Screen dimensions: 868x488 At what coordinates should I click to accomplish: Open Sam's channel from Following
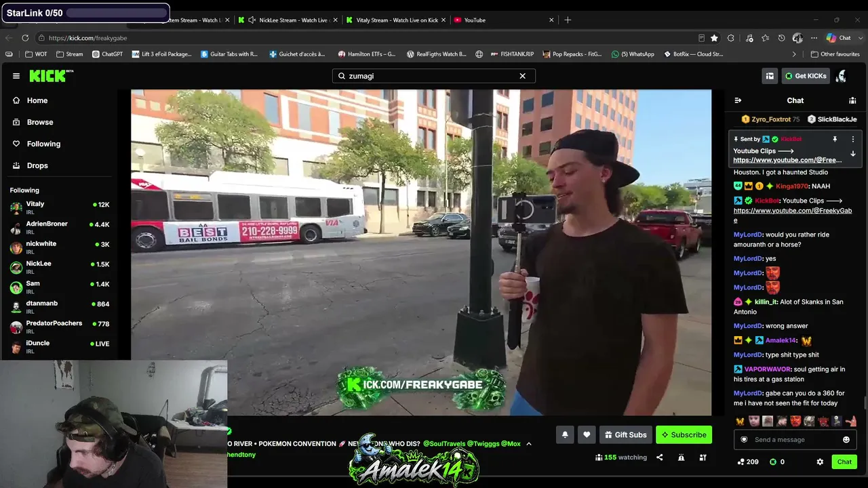tap(60, 287)
